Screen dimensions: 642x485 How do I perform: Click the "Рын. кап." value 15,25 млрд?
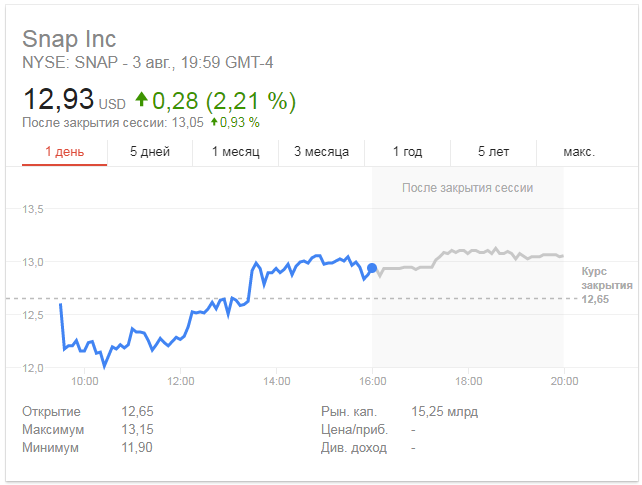(444, 411)
